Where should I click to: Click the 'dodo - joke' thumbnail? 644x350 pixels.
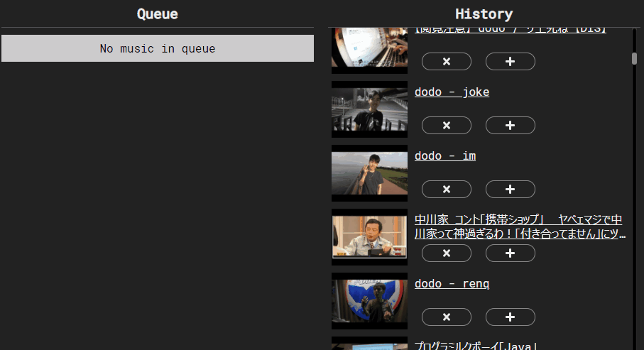point(370,109)
